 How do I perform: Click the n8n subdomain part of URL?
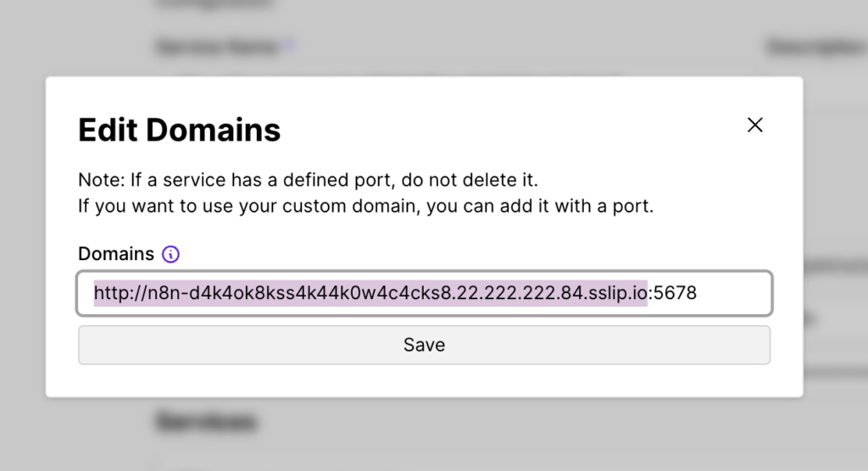pyautogui.click(x=158, y=293)
